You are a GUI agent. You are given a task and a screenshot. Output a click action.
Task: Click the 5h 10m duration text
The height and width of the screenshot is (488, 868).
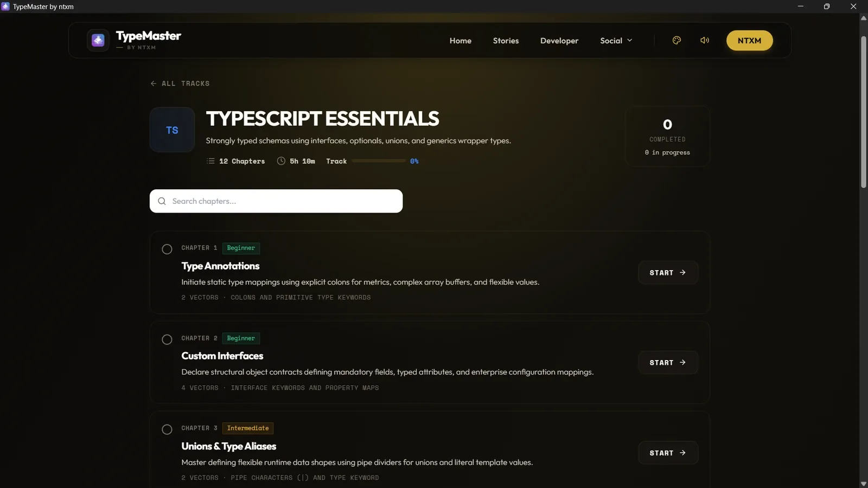pos(302,161)
